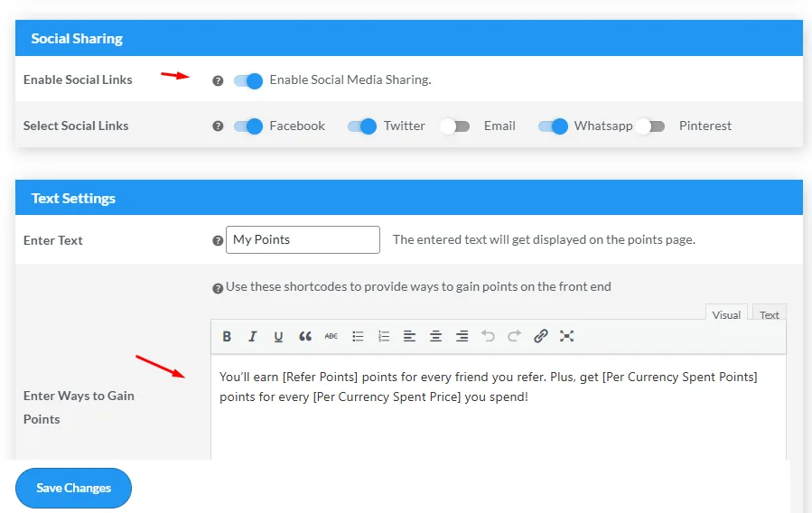Turn on the Pinterest sharing toggle

650,126
